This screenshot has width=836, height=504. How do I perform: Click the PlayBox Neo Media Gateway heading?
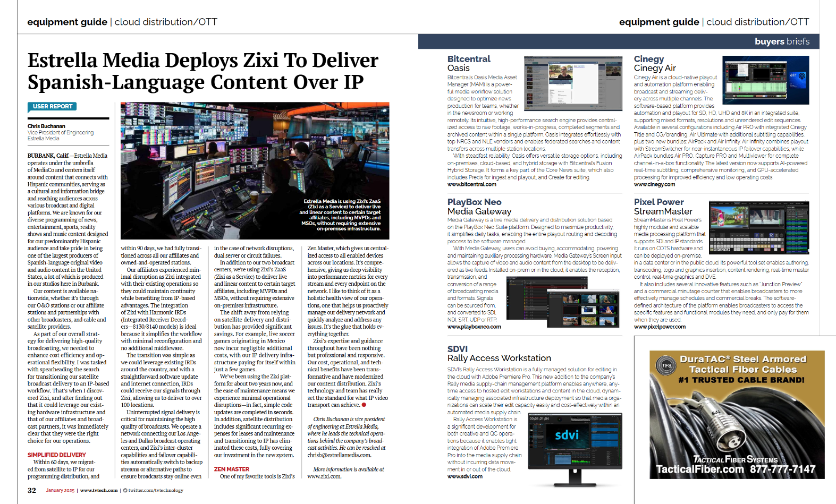(x=479, y=207)
